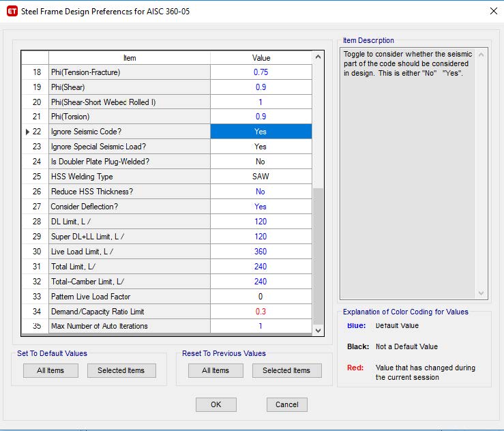The height and width of the screenshot is (431, 504).
Task: Click Reduce HSS Thickness? item label
Action: (92, 192)
